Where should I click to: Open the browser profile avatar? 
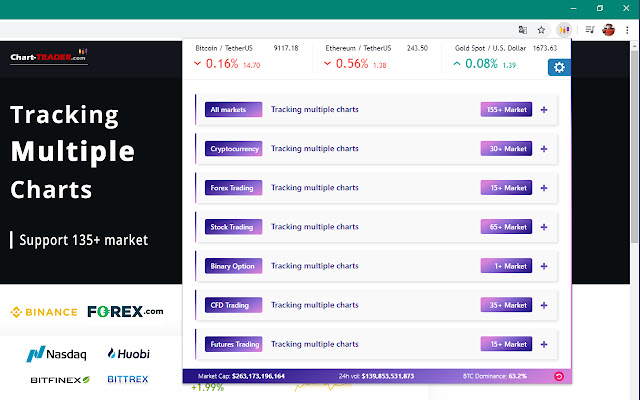608,30
